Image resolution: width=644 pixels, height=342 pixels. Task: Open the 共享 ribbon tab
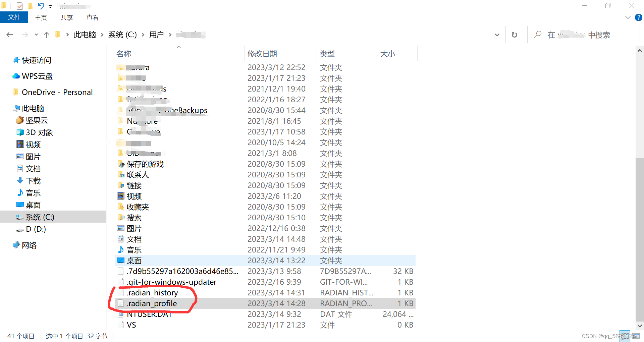pyautogui.click(x=66, y=17)
